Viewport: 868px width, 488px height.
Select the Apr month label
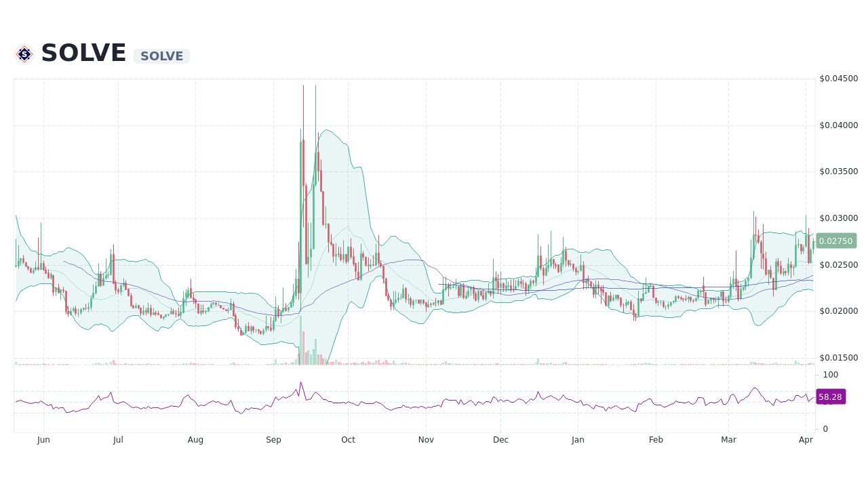click(x=806, y=439)
